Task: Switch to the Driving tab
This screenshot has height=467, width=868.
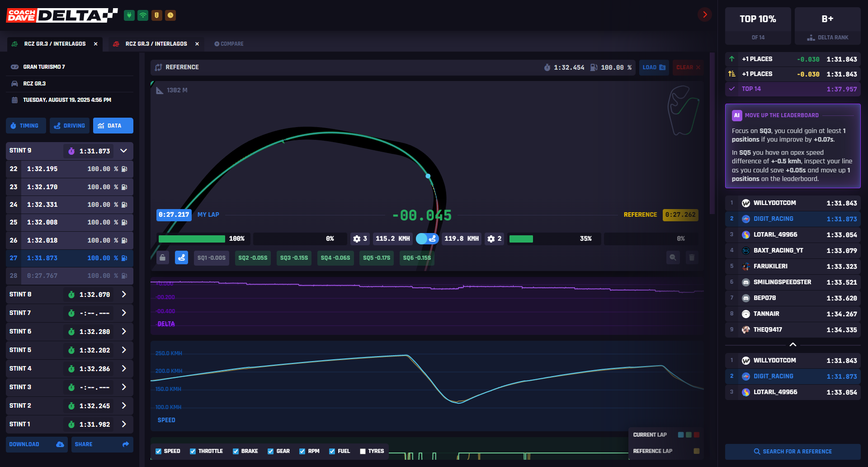Action: click(70, 126)
